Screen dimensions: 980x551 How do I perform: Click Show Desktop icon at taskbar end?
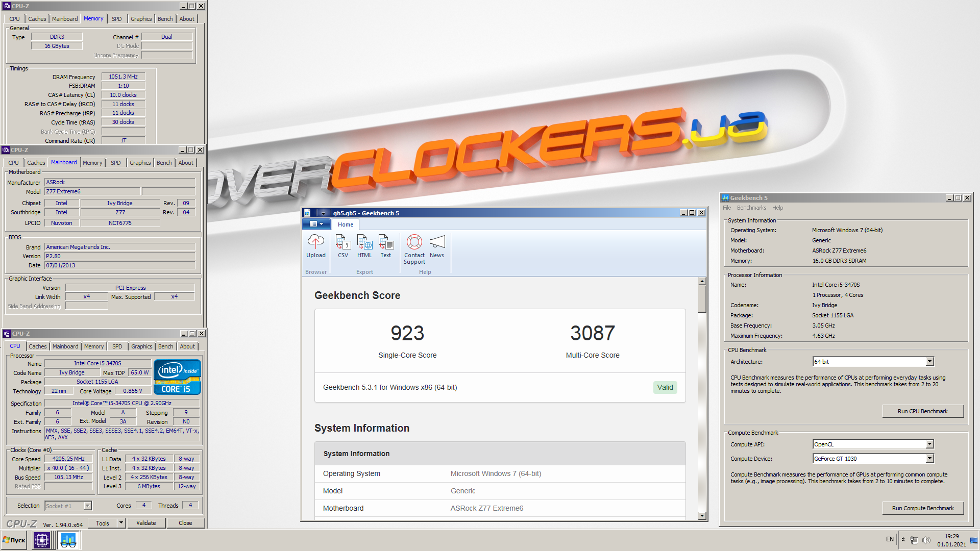pyautogui.click(x=974, y=540)
